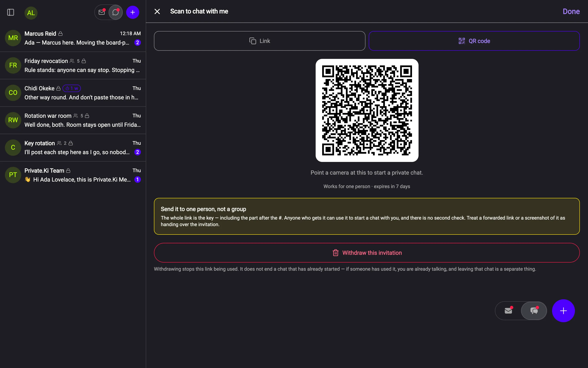Switch to the Link tab
The height and width of the screenshot is (368, 588).
tap(259, 41)
